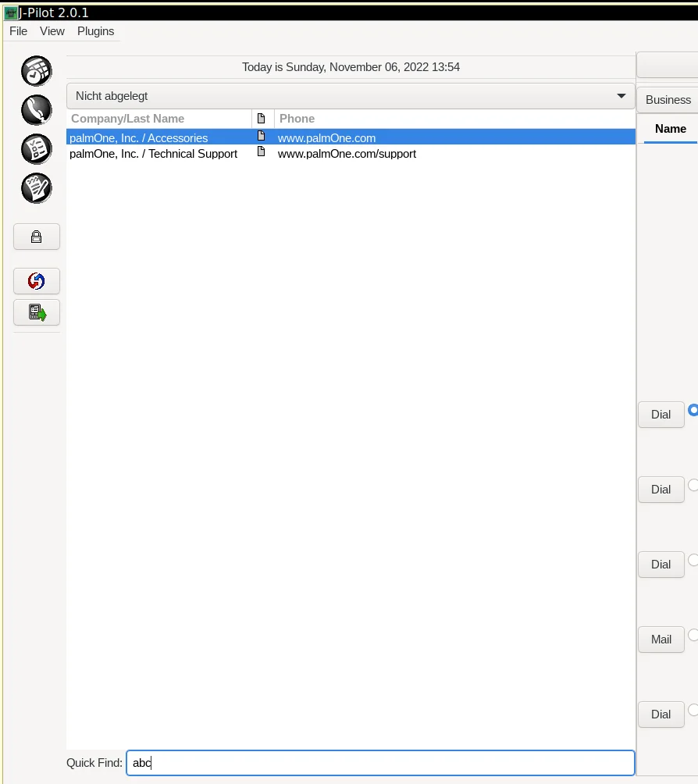Viewport: 698px width, 784px height.
Task: Click the backup handheld icon with green arrow
Action: pos(37,312)
